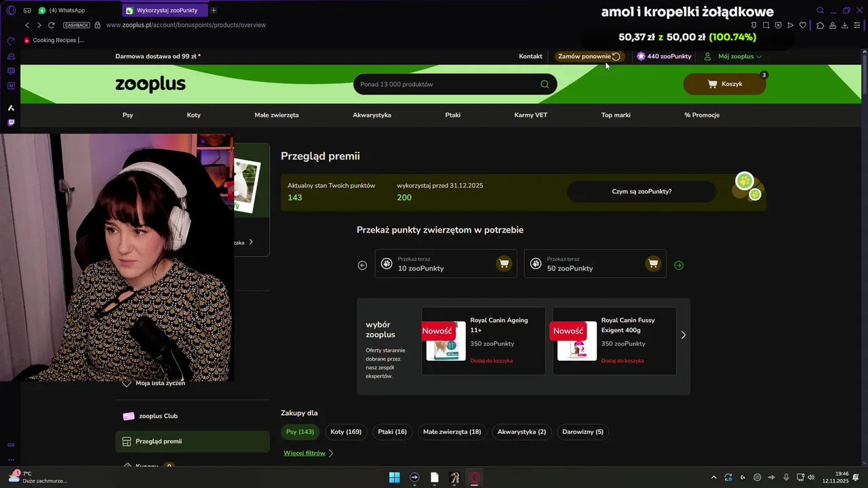The width and height of the screenshot is (868, 488).
Task: Select the Małe zwierzęta (18) filter chip
Action: click(452, 432)
